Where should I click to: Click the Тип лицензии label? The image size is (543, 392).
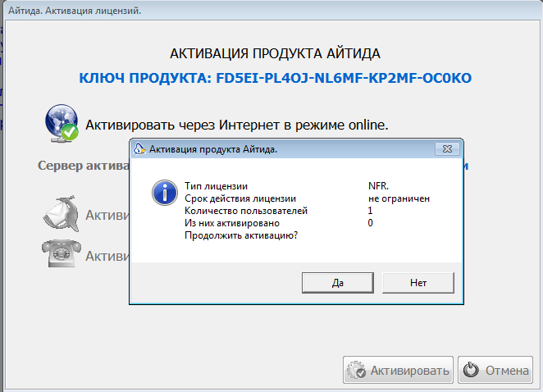tap(216, 186)
